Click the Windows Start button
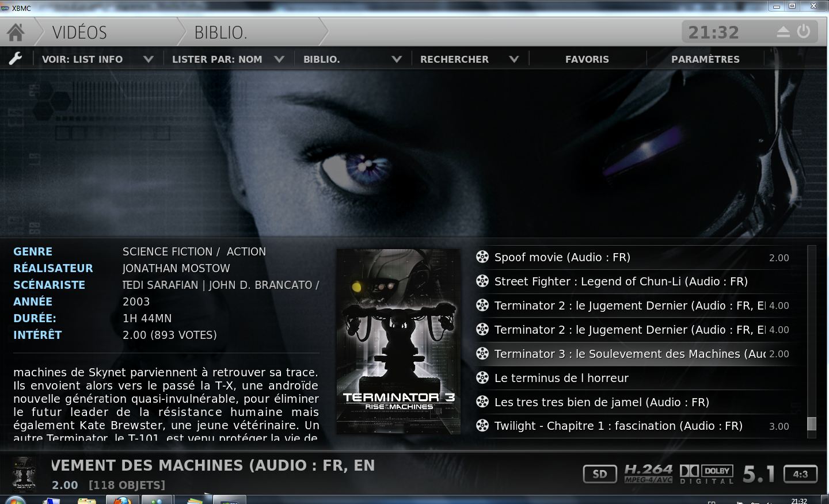 (x=16, y=499)
